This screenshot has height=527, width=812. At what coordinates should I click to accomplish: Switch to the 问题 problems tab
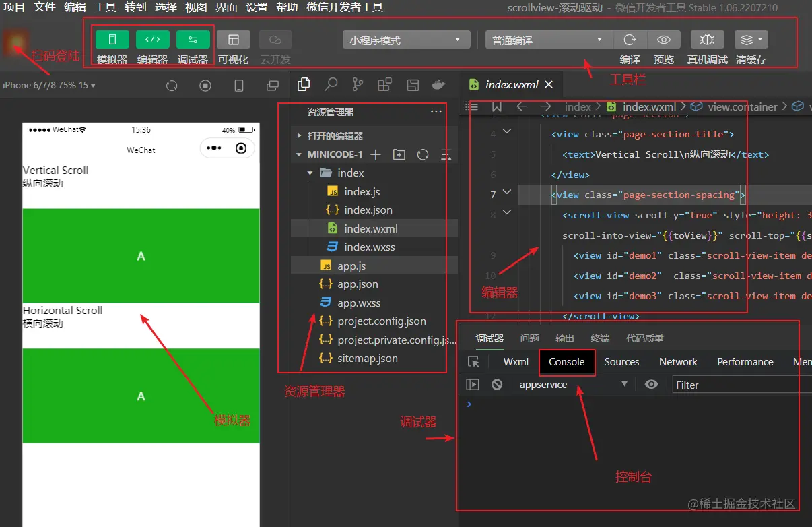pos(530,338)
